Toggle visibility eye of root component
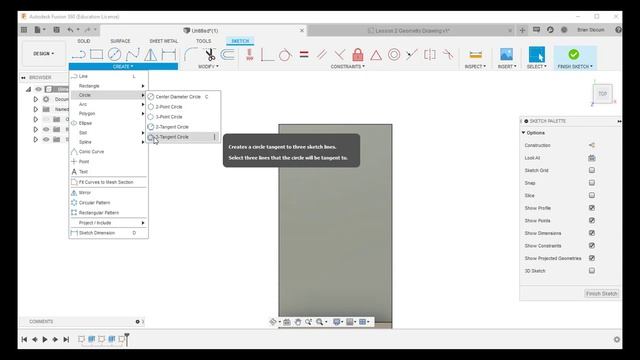640x360 pixels. click(x=38, y=89)
